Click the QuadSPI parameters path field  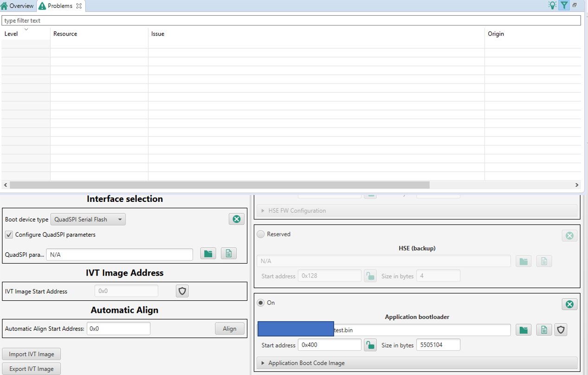[x=120, y=254]
